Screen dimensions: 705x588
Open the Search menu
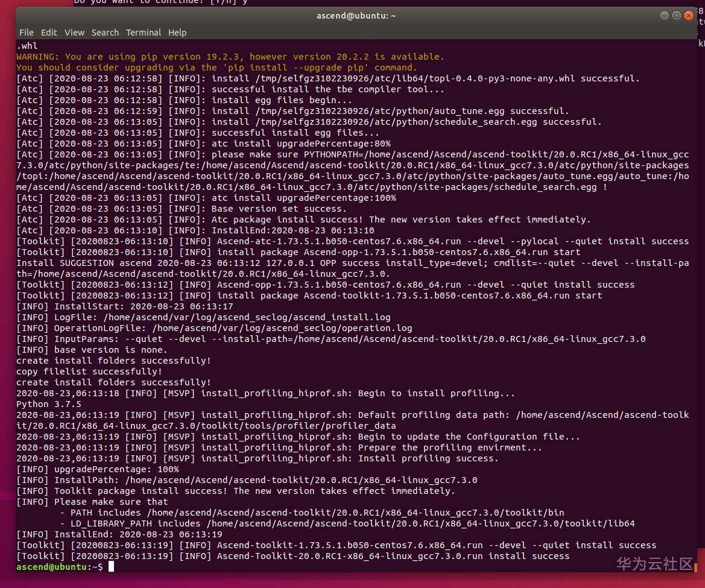pyautogui.click(x=105, y=33)
